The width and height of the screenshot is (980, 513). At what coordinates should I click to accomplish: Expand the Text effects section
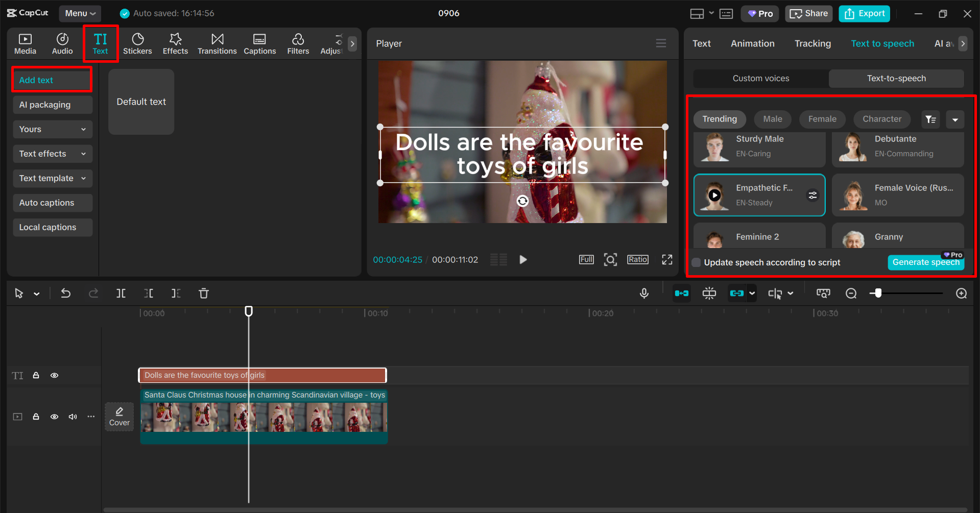click(x=53, y=154)
